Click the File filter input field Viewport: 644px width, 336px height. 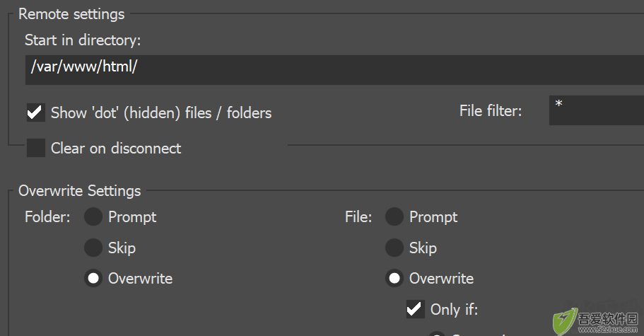click(x=597, y=110)
